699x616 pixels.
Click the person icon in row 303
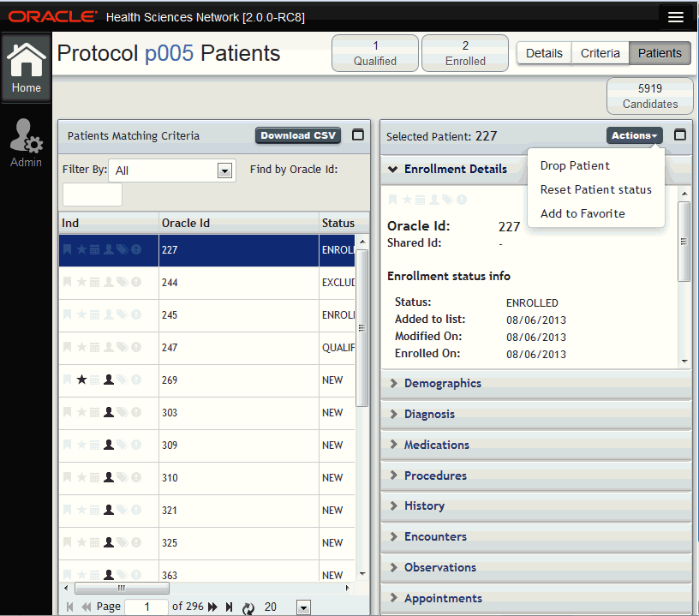click(108, 412)
